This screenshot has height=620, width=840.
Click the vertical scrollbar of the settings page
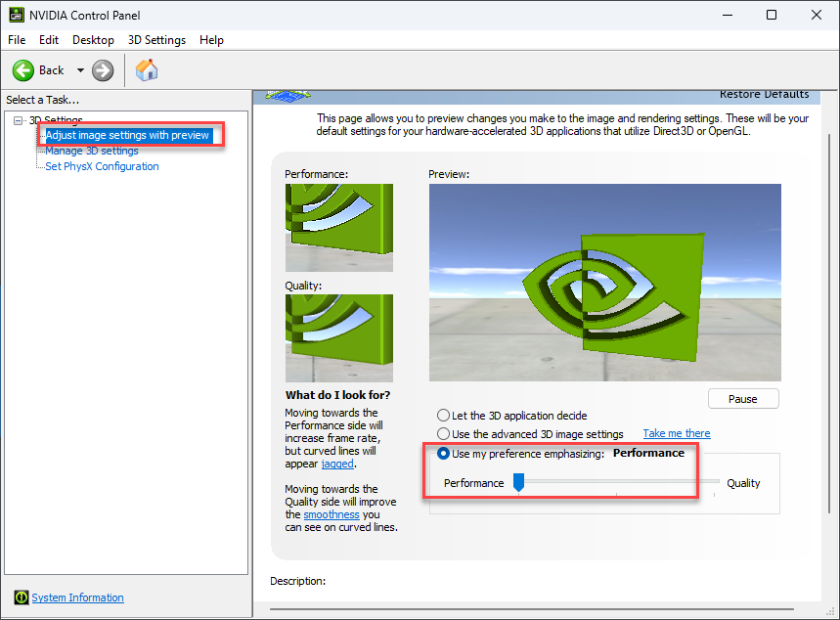click(x=830, y=324)
